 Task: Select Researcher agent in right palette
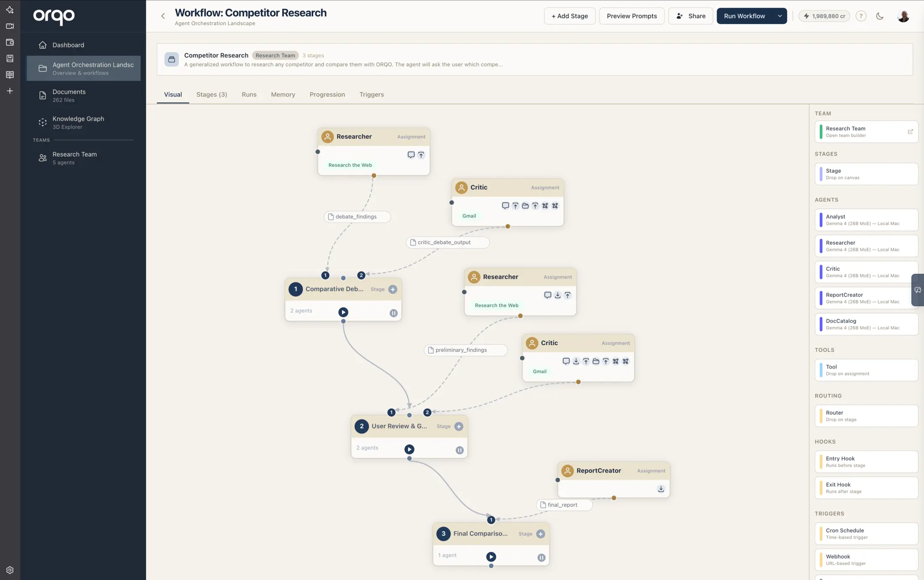pos(866,246)
